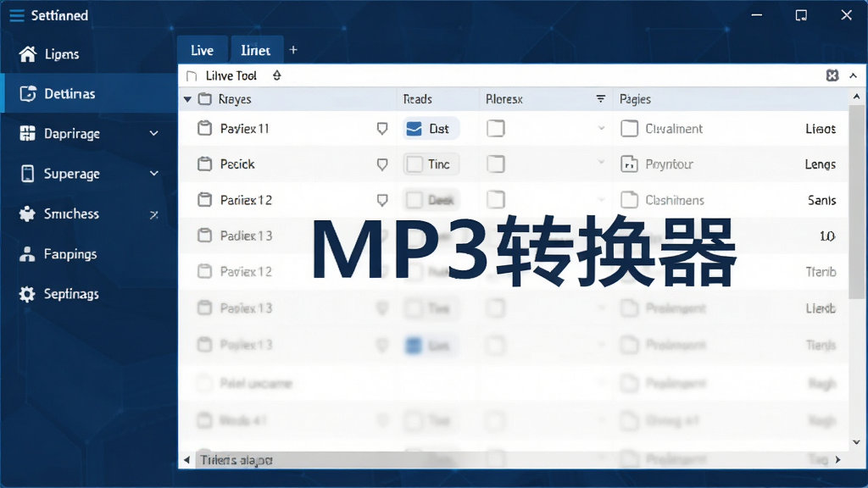Viewport: 868px width, 488px height.
Task: Expand the Superage sidebar chevron
Action: [154, 173]
